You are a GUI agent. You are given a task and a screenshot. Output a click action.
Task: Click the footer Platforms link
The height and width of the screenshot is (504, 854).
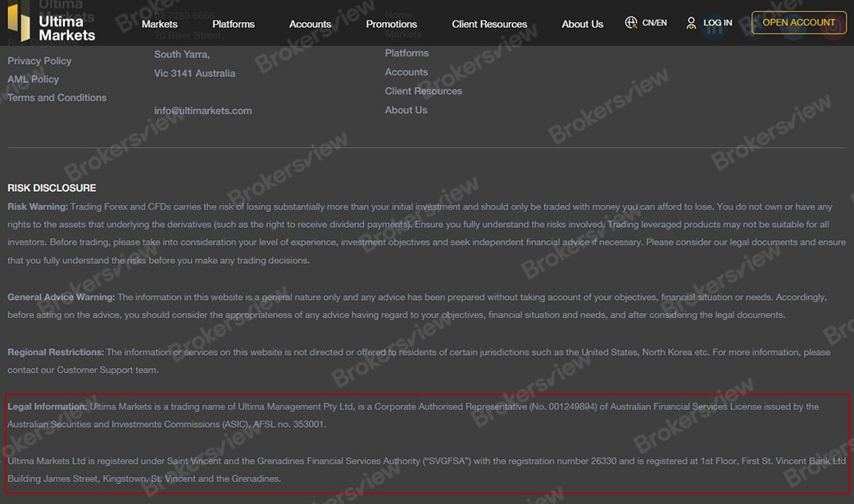tap(407, 53)
